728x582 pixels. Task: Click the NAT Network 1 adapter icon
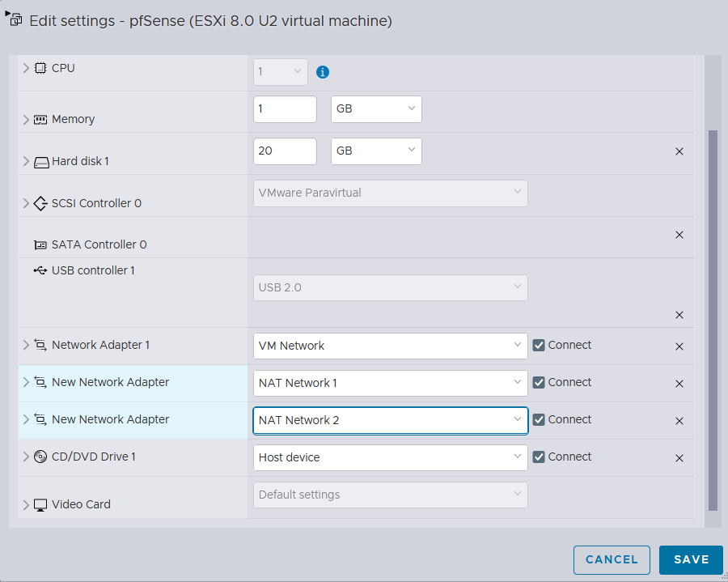click(x=40, y=382)
